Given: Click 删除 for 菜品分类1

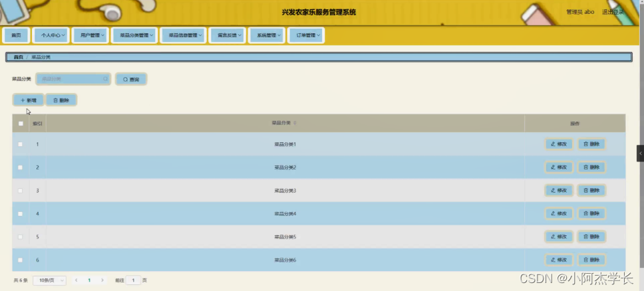Looking at the screenshot, I should tap(591, 144).
